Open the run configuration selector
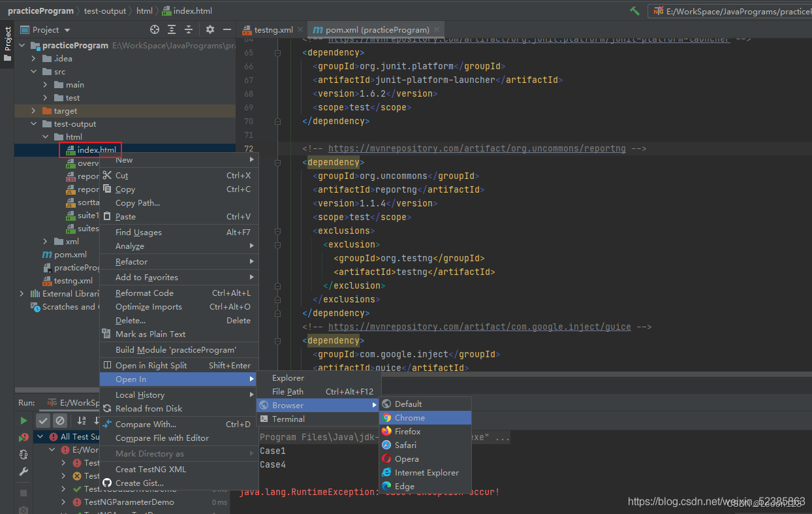The height and width of the screenshot is (514, 812). (x=730, y=11)
